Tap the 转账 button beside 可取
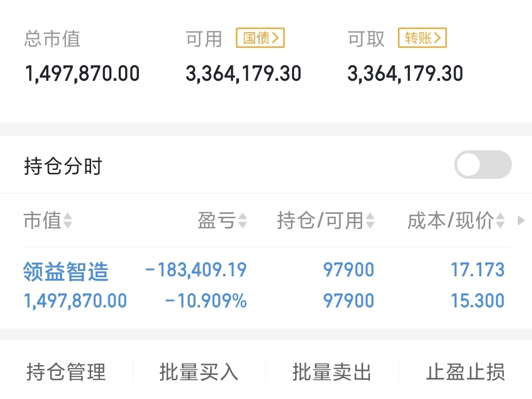The width and height of the screenshot is (532, 399). click(422, 38)
